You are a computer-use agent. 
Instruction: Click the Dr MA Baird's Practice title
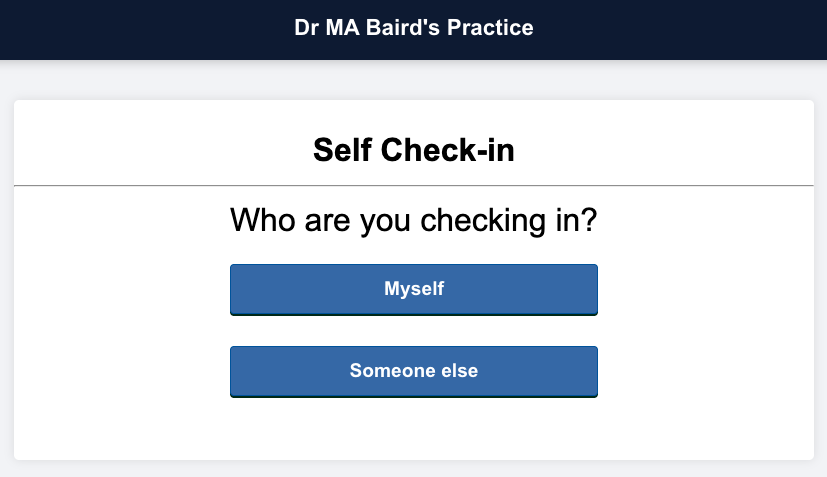(x=413, y=28)
